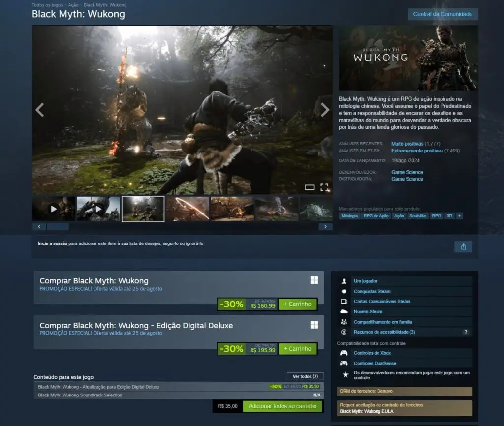Select the staff-swing arc thumbnail
Image resolution: width=504 pixels, height=426 pixels.
coord(188,209)
